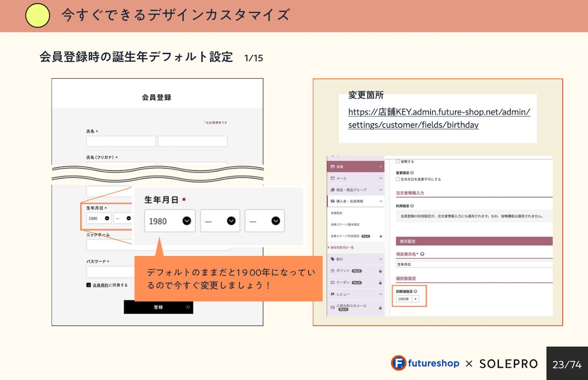Enable the 生年月日を変更不可にする checkbox
The image size is (588, 380).
pyautogui.click(x=398, y=179)
